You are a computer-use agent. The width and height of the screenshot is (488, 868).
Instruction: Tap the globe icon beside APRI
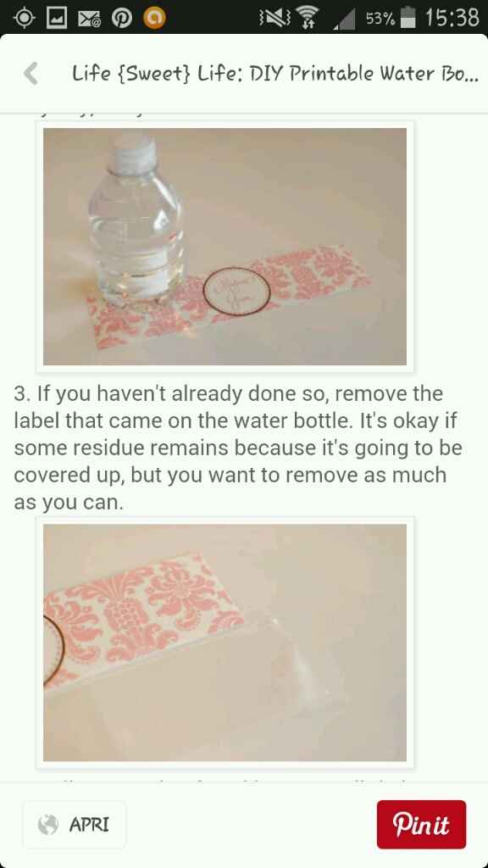48,825
